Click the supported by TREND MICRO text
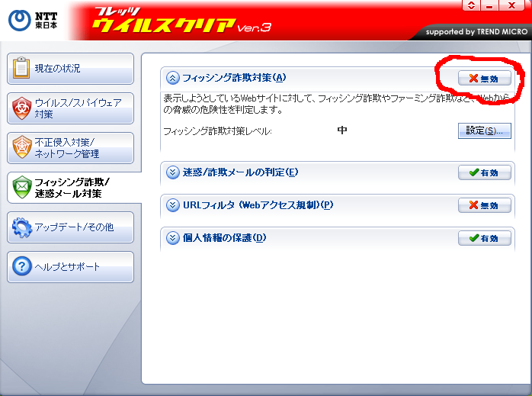The height and width of the screenshot is (396, 532). coord(476,31)
